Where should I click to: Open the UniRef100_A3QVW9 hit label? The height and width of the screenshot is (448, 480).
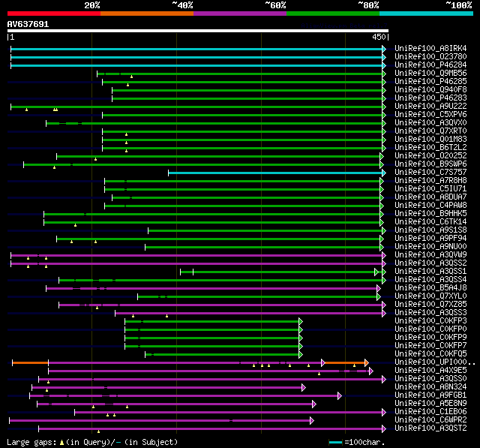430,255
